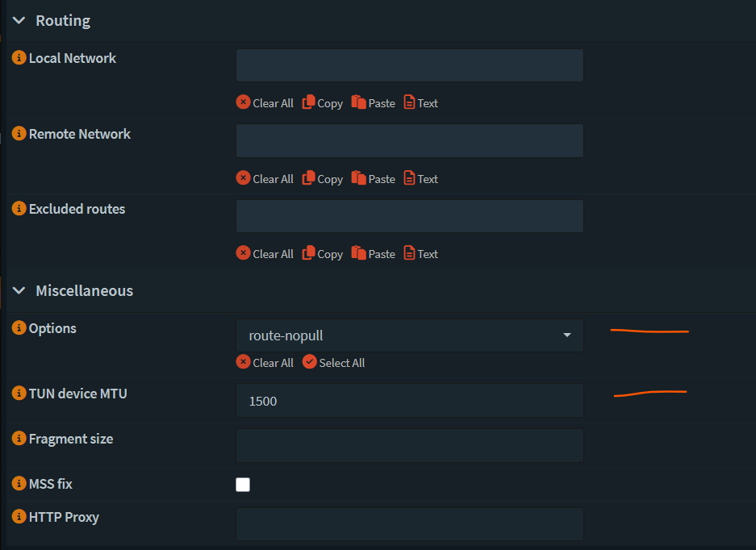Copy the Remote Network values

coord(322,179)
